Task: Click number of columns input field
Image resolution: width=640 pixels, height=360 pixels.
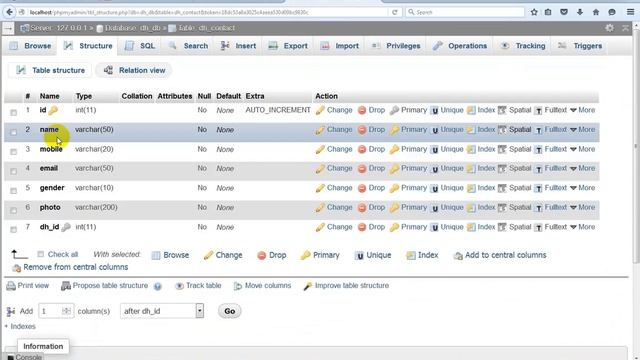Action: point(56,311)
